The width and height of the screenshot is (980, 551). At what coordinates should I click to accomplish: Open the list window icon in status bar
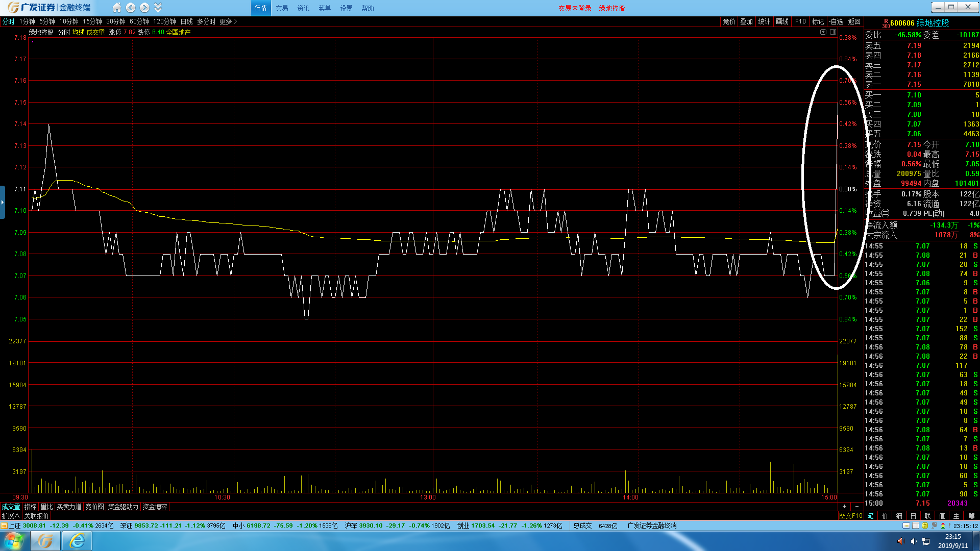point(916,525)
